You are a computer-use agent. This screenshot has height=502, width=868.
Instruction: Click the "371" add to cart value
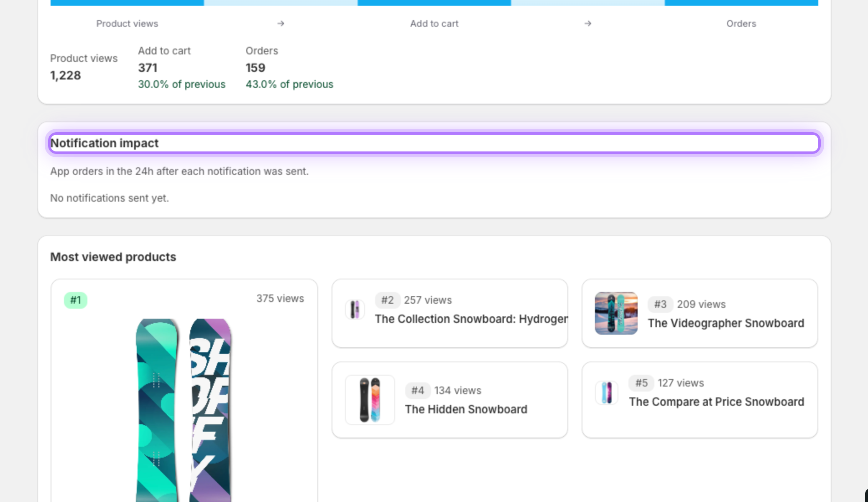coord(148,68)
